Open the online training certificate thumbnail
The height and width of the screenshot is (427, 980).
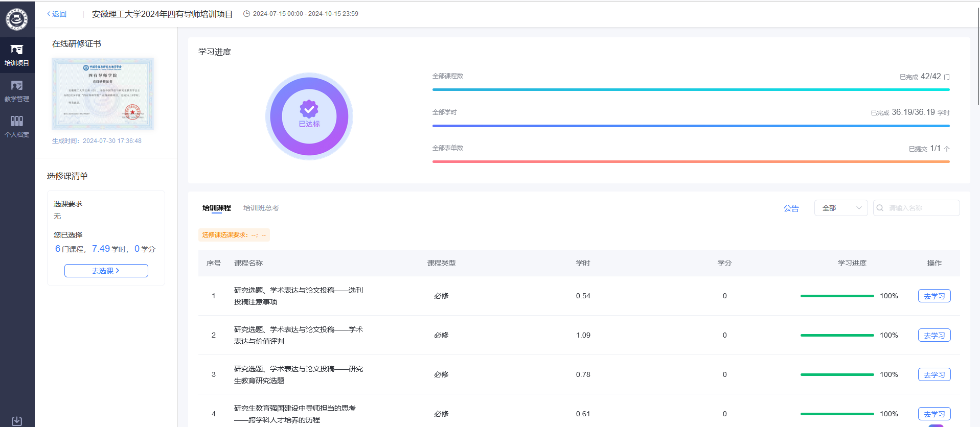[x=103, y=94]
